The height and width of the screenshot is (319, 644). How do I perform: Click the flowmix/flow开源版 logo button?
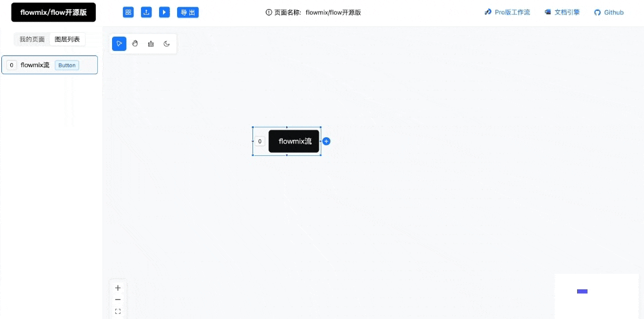point(53,12)
